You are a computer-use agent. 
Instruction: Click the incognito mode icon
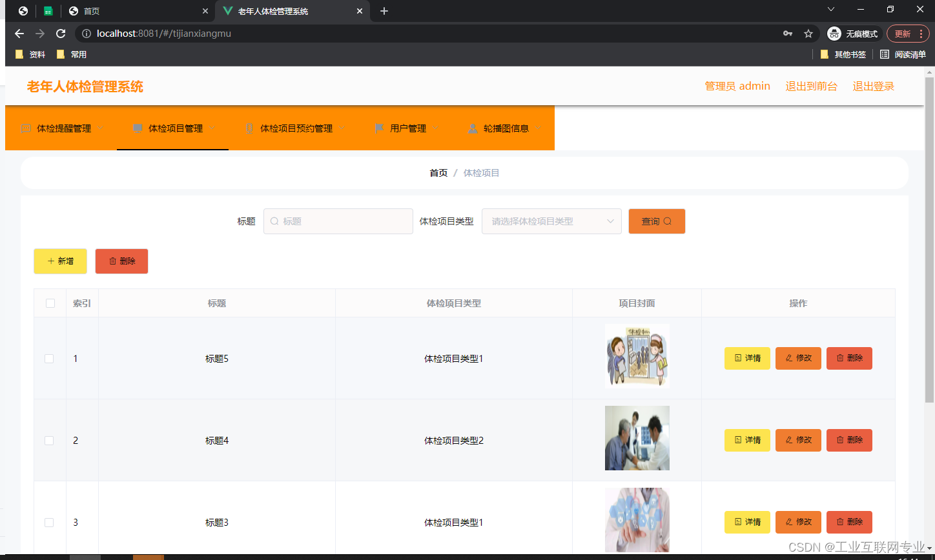coord(834,34)
